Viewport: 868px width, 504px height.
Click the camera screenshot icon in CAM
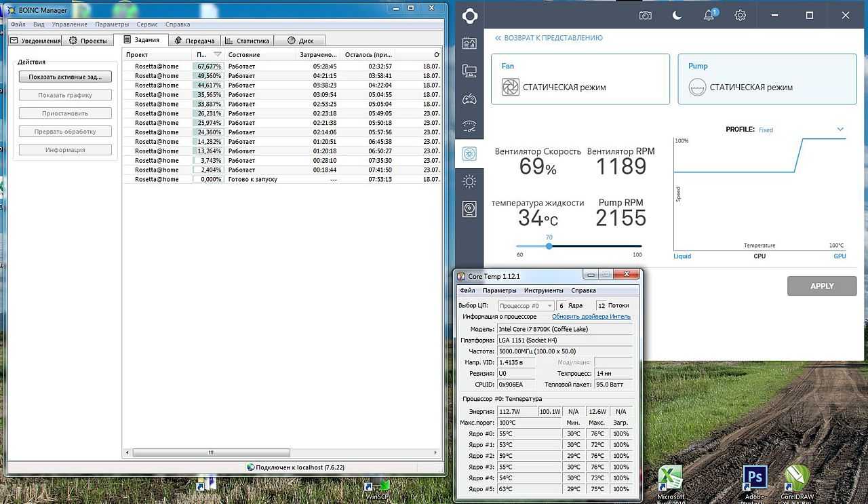(645, 15)
